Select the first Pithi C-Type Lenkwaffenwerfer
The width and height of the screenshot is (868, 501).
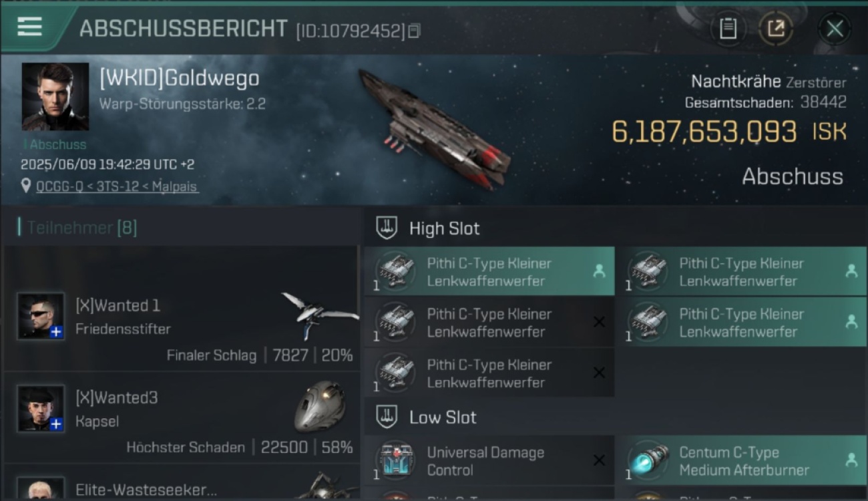pyautogui.click(x=489, y=272)
